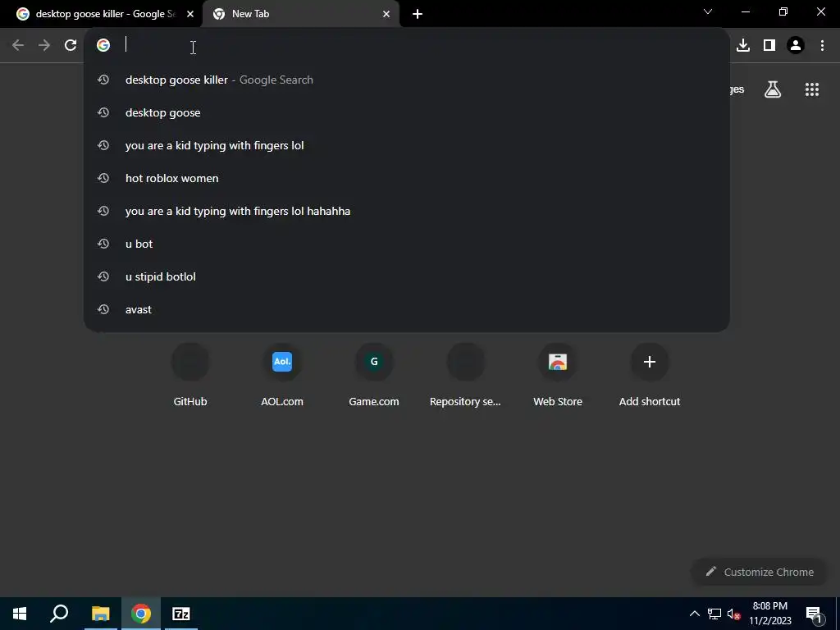Reload the current page
Viewport: 840px width, 630px height.
(71, 45)
